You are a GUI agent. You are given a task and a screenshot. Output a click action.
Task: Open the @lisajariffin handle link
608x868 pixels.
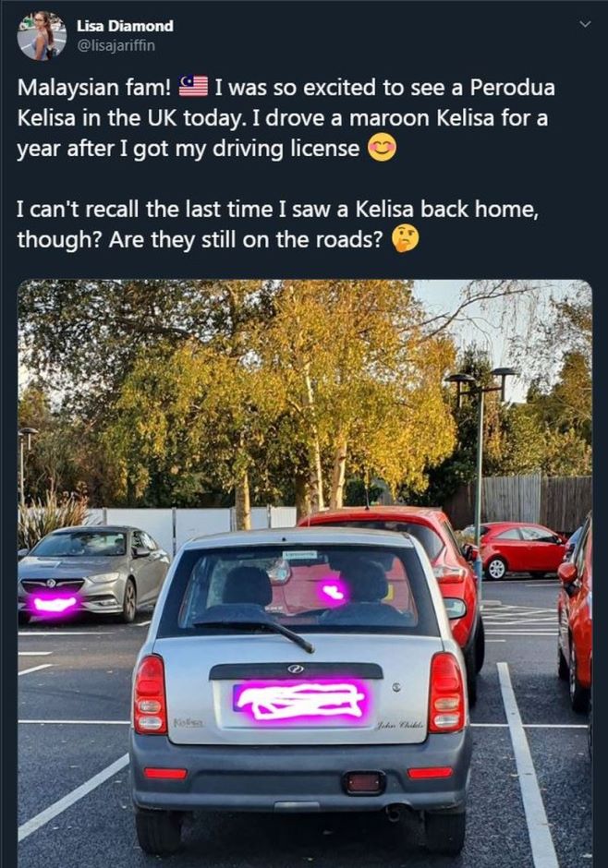click(116, 45)
